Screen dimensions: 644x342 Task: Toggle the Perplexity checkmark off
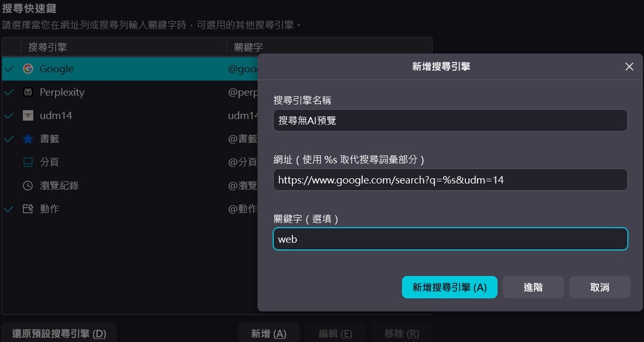coord(9,92)
